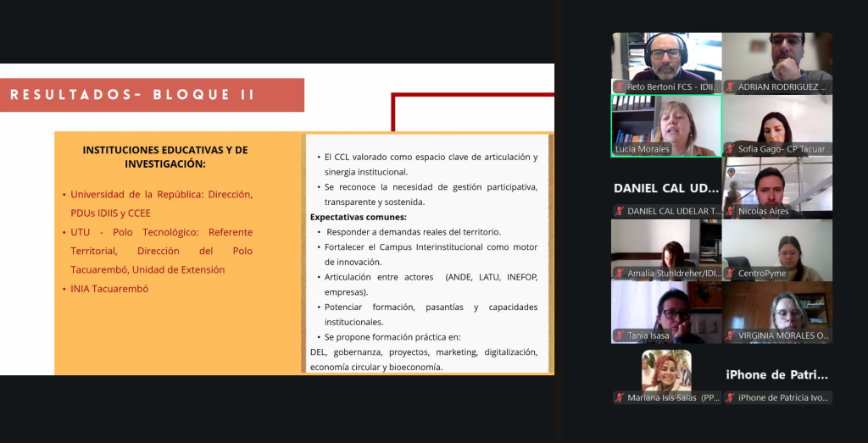Click muted mic icon on Reto Bertoni tile
This screenshot has width=868, height=443.
[x=620, y=87]
